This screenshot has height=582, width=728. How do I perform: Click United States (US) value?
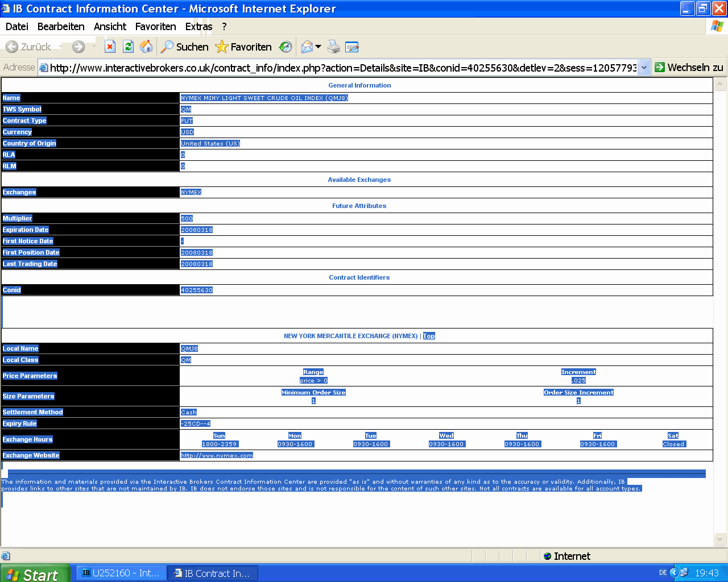point(210,143)
